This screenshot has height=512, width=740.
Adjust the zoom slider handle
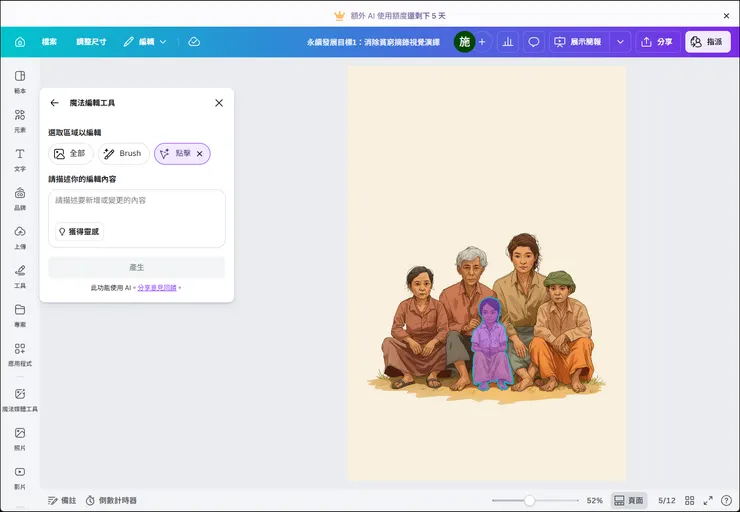(x=530, y=500)
